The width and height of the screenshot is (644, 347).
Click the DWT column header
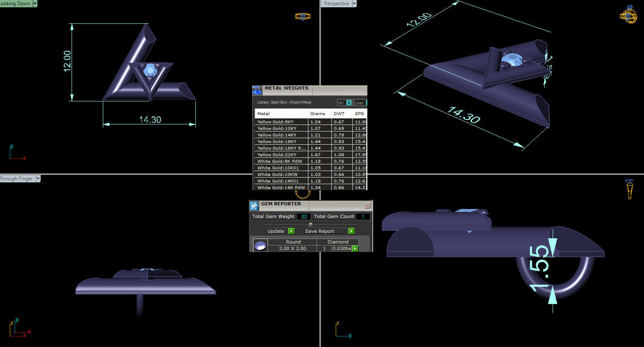[x=342, y=114]
